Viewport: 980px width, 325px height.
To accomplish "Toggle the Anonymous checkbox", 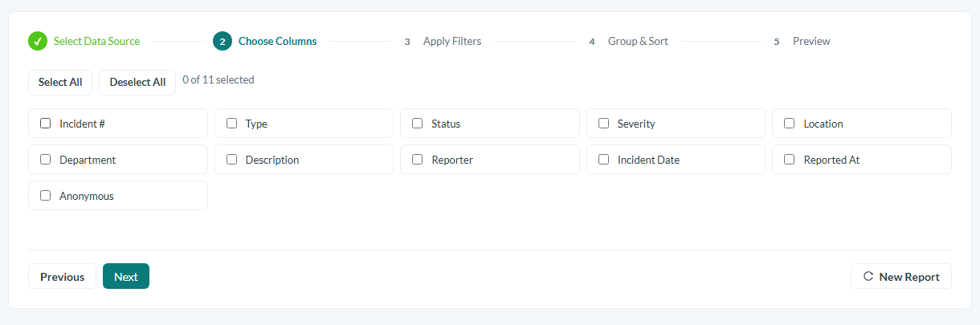I will 46,195.
